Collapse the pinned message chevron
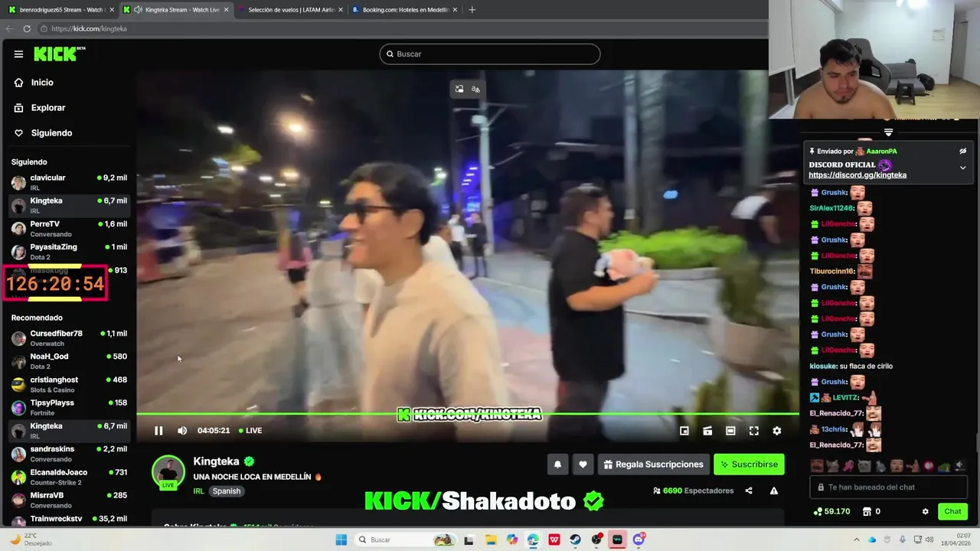 pos(963,168)
